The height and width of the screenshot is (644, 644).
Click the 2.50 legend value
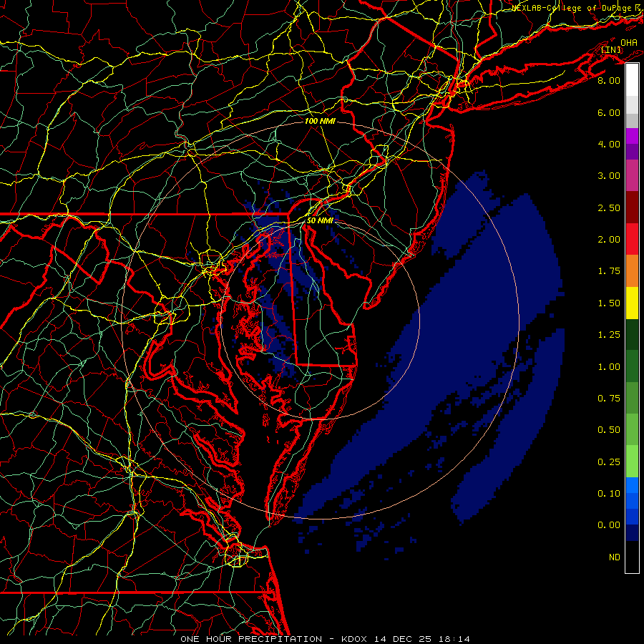(609, 208)
